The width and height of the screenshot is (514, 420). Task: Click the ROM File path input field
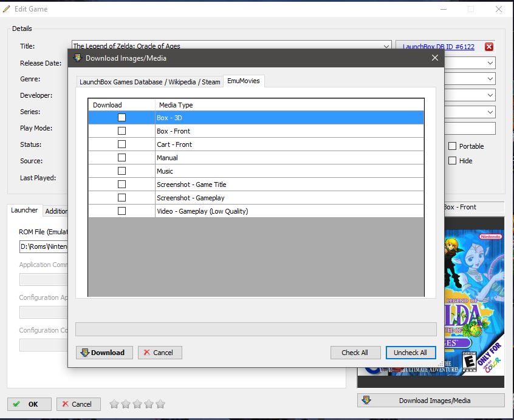(44, 246)
